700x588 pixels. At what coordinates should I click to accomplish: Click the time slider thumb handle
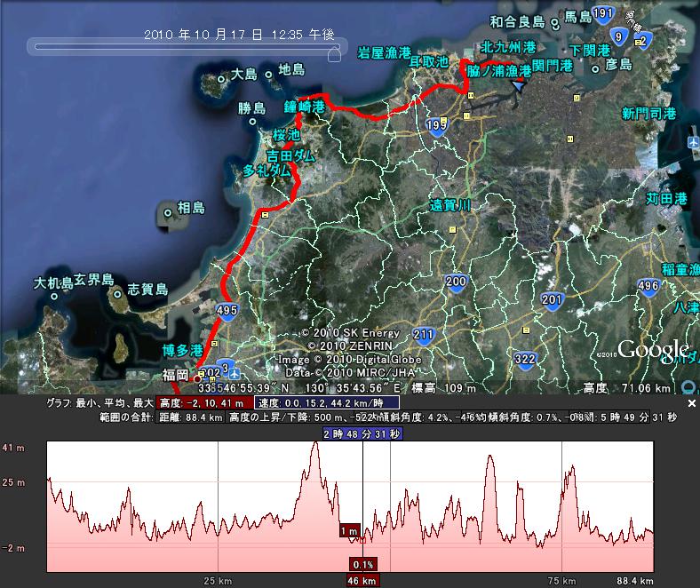(x=334, y=54)
